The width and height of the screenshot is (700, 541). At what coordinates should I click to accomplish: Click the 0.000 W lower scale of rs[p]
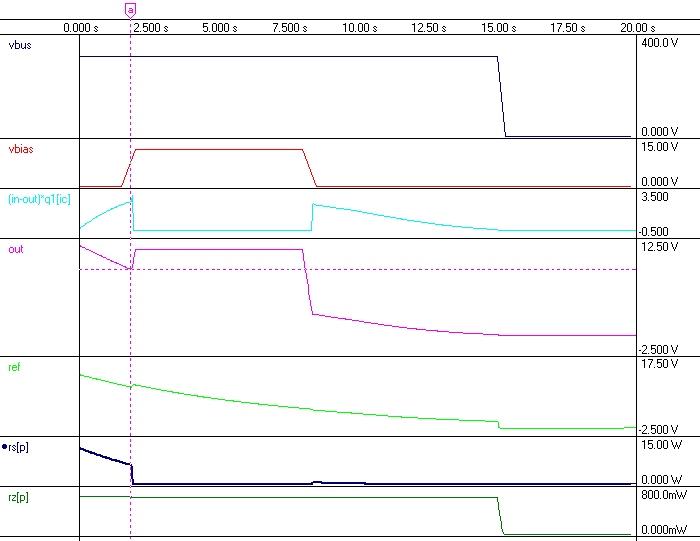click(661, 480)
